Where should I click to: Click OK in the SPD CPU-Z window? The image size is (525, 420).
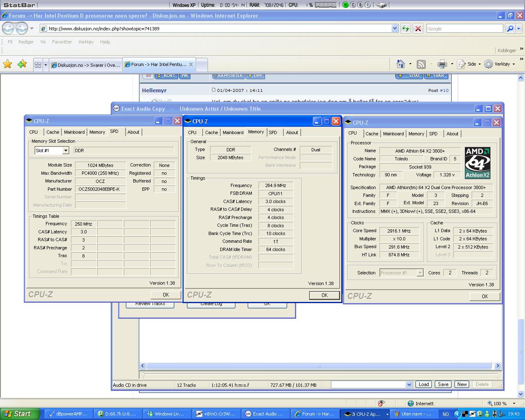pos(166,294)
